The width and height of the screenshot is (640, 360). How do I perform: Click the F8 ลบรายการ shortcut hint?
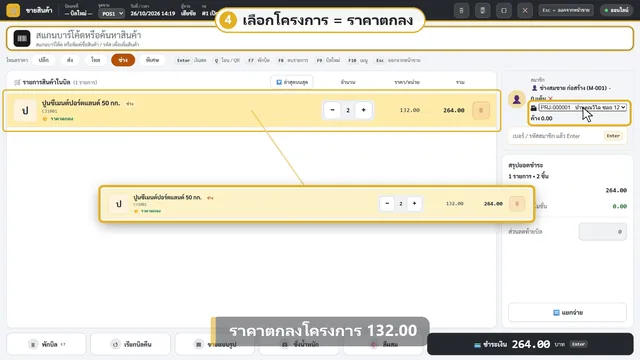293,60
